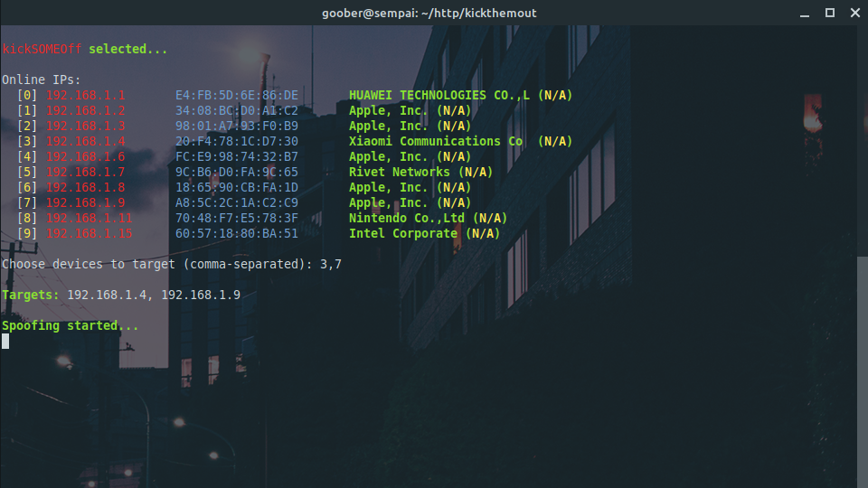Maximize the terminal window
This screenshot has width=868, height=488.
tap(830, 13)
